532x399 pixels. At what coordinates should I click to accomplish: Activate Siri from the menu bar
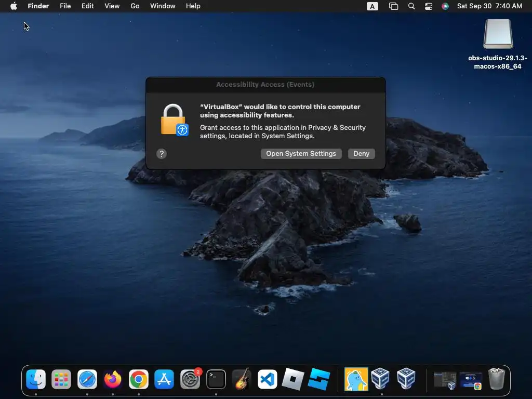[x=445, y=6]
